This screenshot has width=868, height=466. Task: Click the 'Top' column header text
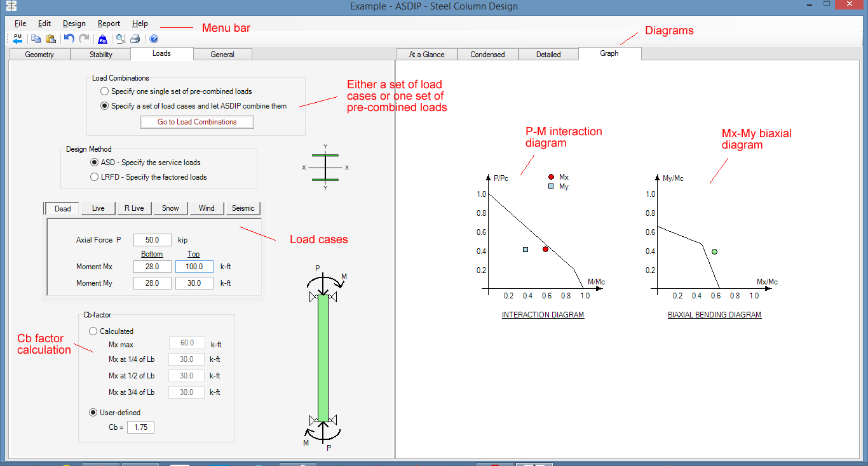(x=194, y=254)
